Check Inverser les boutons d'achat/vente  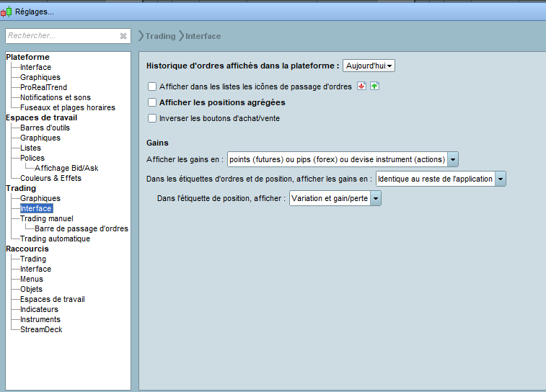coord(151,118)
